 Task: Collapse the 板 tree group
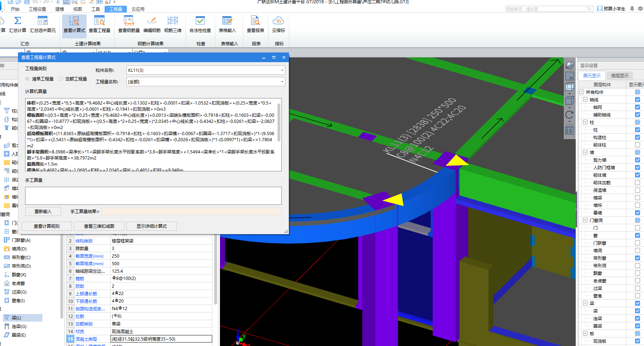[585, 333]
